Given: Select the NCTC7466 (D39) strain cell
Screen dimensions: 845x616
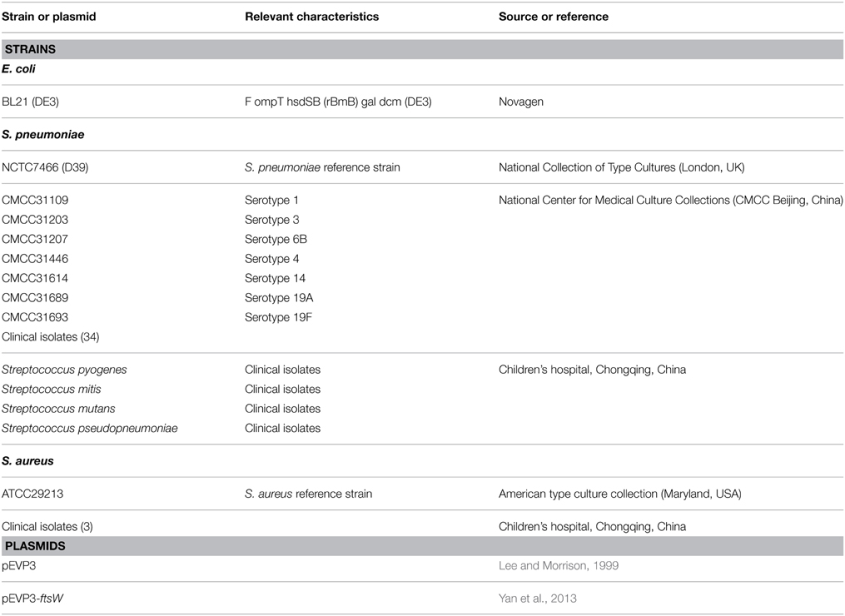Looking at the screenshot, I should coord(45,167).
